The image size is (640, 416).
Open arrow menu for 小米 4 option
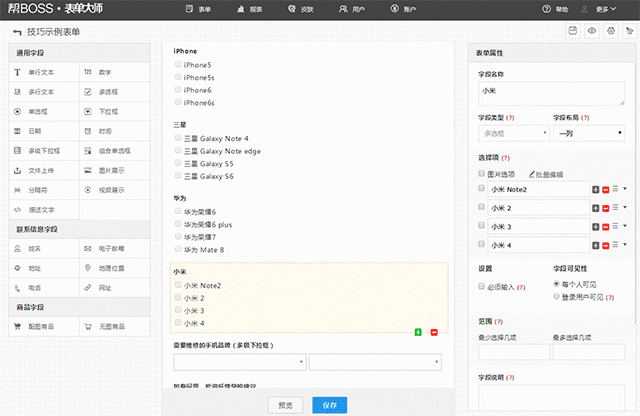[625, 245]
